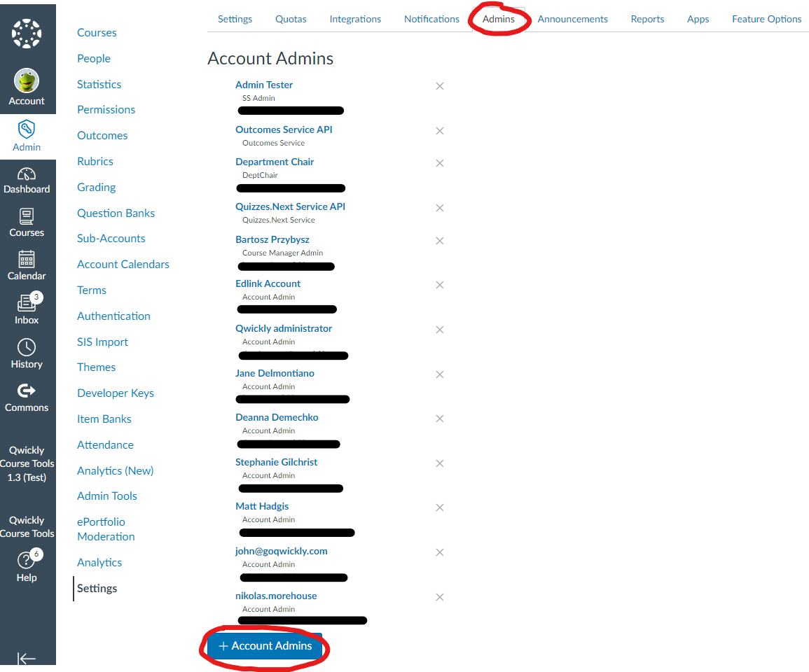Launch Qwickly Course Tools 1.3 (Test)
809x672 pixels.
27,463
